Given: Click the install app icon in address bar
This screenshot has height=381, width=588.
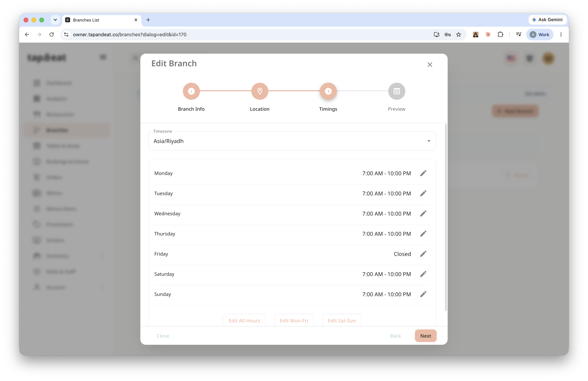Looking at the screenshot, I should click(437, 34).
